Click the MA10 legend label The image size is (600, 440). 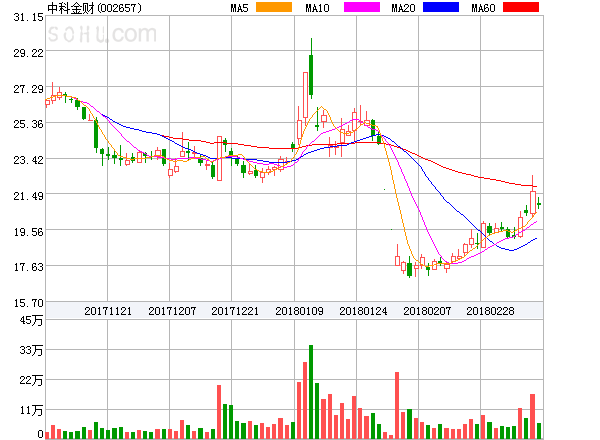[x=318, y=8]
